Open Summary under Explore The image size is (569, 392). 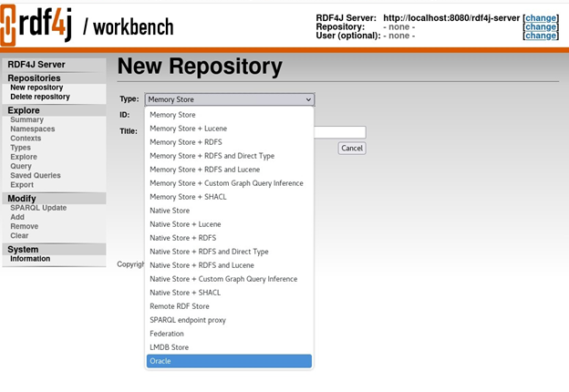(26, 119)
